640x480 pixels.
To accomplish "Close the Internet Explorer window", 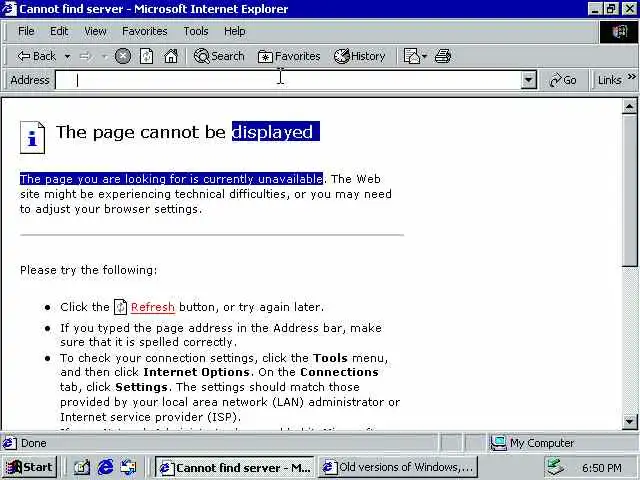I will click(630, 9).
